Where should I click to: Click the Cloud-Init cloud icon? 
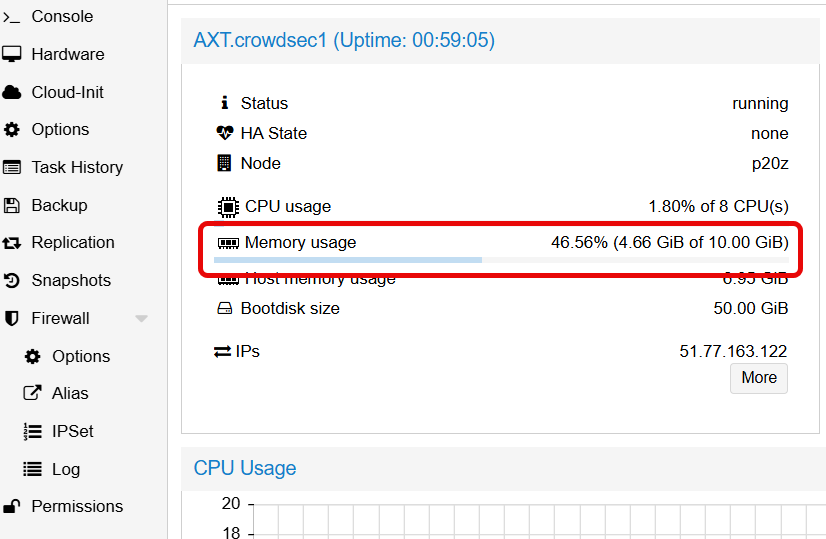[x=12, y=92]
